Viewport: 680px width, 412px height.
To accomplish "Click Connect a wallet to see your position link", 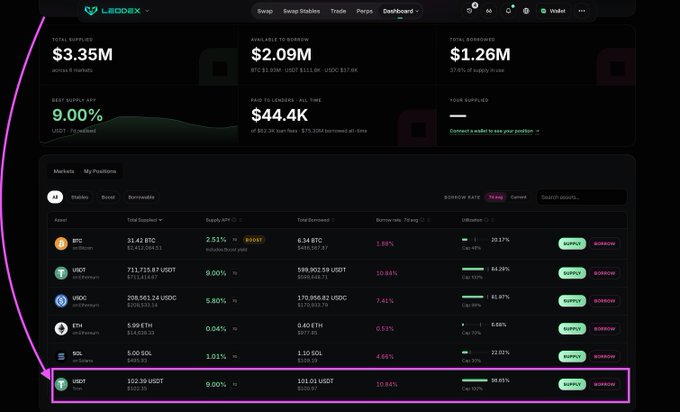I will [x=494, y=131].
